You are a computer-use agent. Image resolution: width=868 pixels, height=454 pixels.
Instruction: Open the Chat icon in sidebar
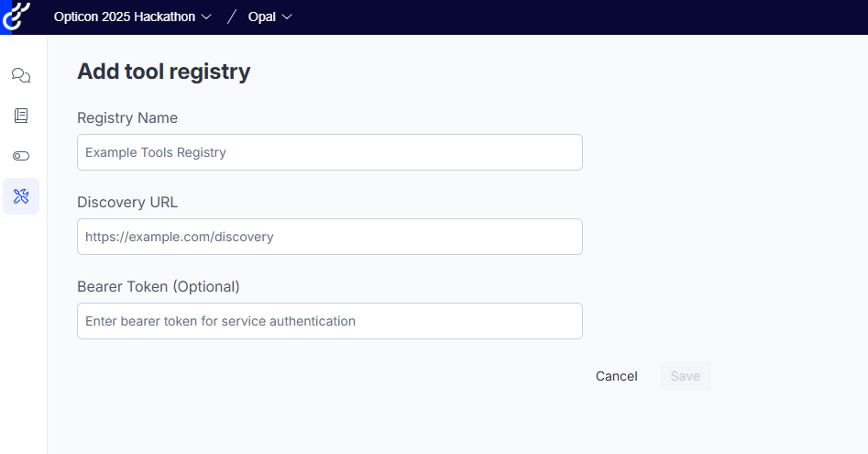point(21,75)
